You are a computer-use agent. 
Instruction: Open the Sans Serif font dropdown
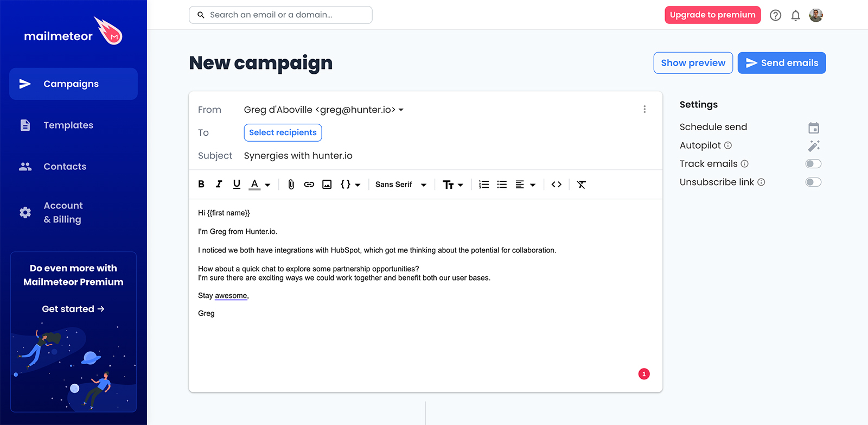[x=401, y=185]
